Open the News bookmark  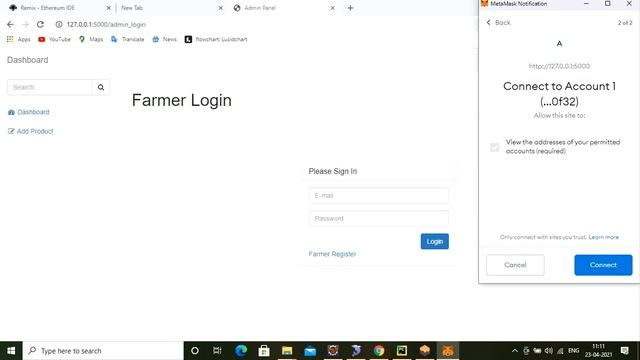(x=164, y=39)
